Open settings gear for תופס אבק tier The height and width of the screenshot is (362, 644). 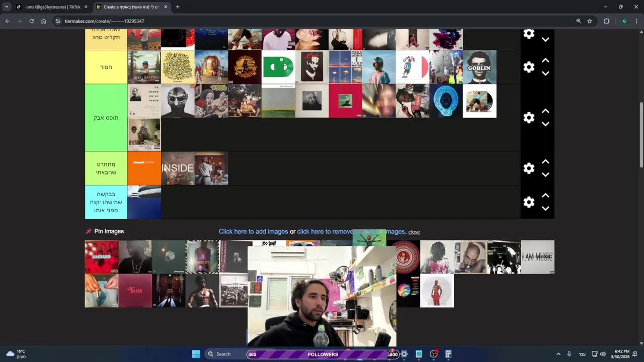(529, 118)
